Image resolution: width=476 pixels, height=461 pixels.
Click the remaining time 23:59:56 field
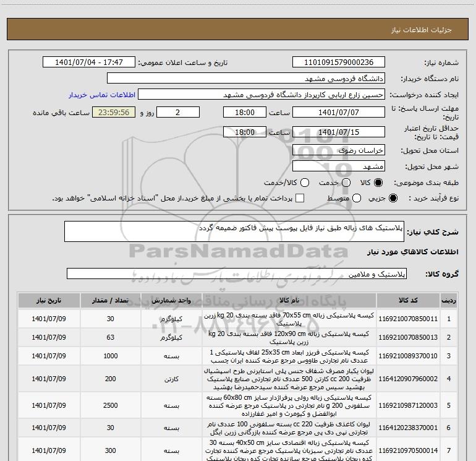tap(114, 112)
